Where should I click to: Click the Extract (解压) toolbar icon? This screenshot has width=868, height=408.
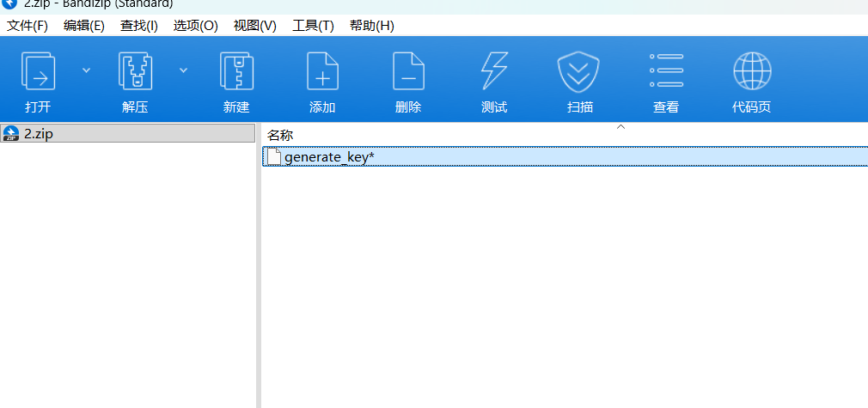point(135,70)
